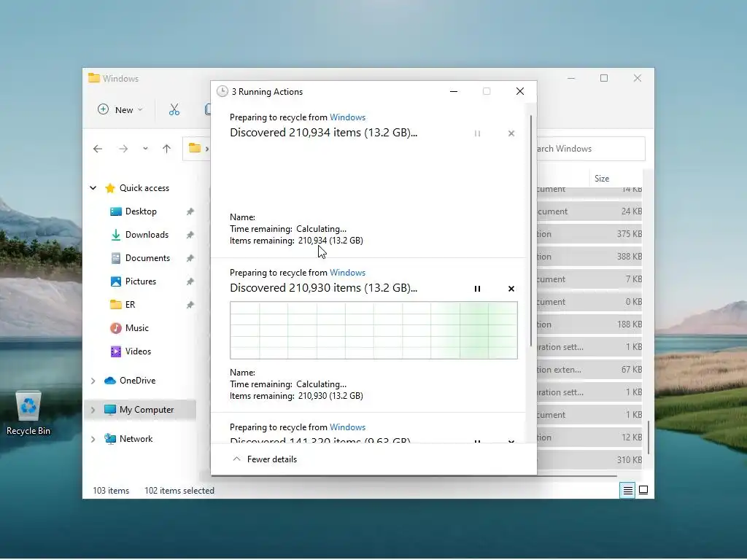The image size is (747, 560).
Task: Pause the 210,934 items operation
Action: (x=477, y=134)
